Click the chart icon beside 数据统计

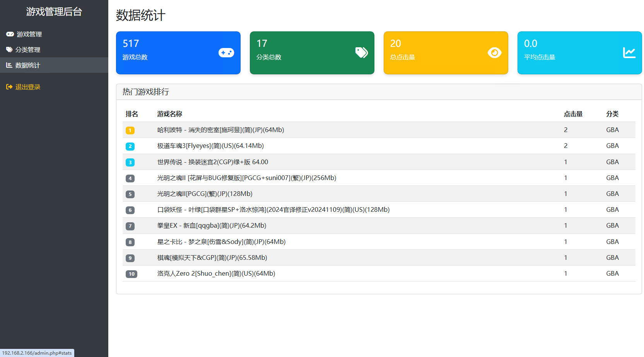pos(9,65)
